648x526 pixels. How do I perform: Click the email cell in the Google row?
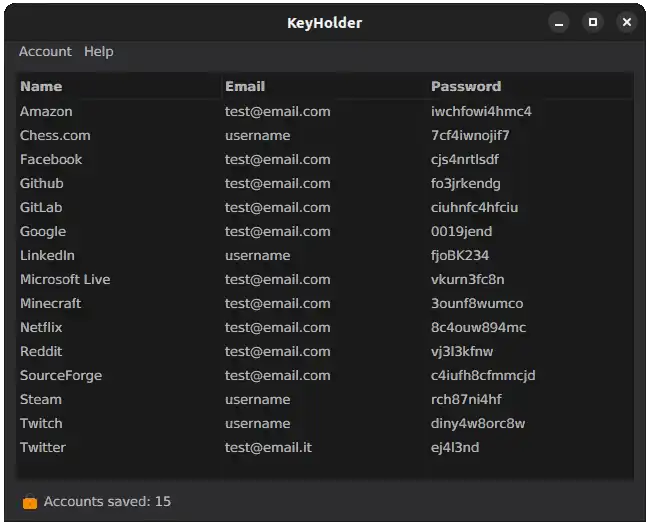click(x=278, y=231)
